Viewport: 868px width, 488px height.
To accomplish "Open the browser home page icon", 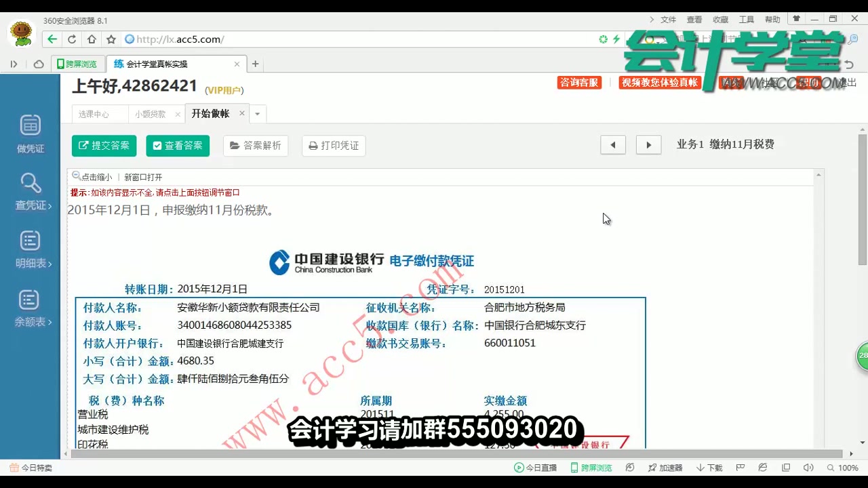I will [92, 39].
